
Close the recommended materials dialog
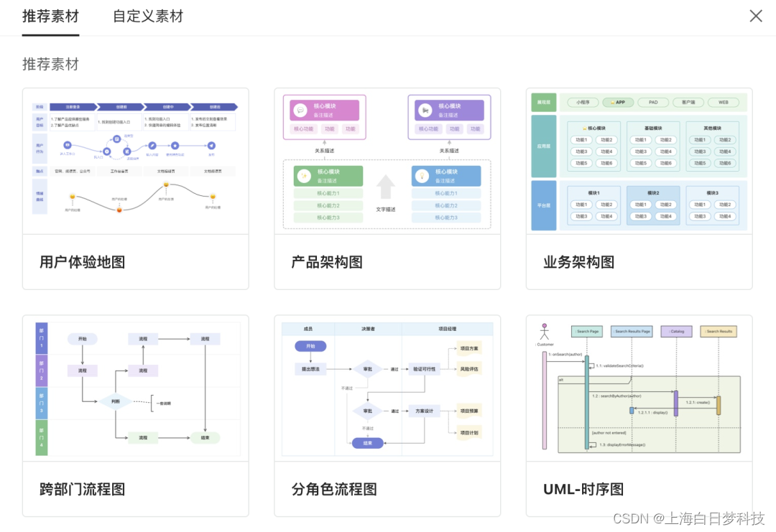click(x=756, y=16)
